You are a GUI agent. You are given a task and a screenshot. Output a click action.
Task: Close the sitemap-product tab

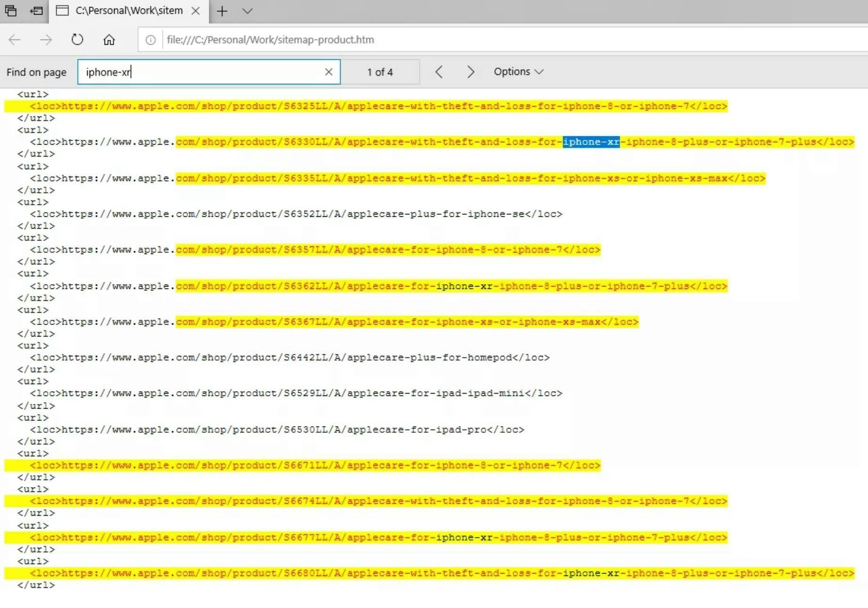coord(196,11)
